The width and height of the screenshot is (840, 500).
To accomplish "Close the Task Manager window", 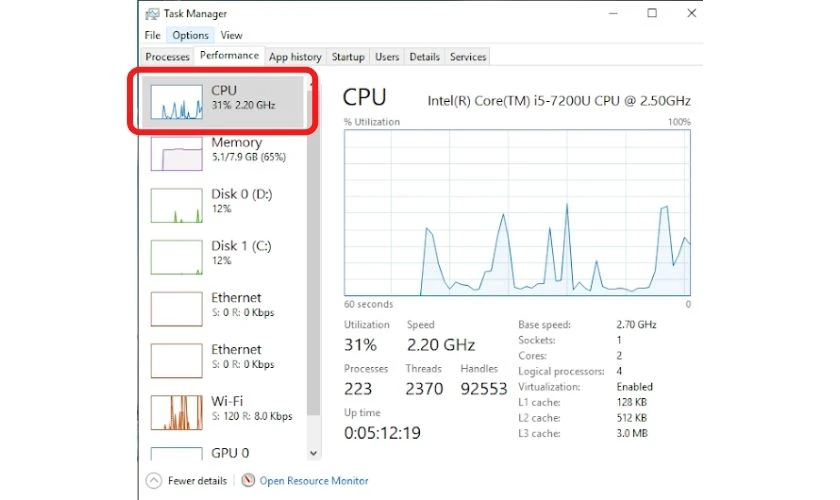I will [x=692, y=13].
